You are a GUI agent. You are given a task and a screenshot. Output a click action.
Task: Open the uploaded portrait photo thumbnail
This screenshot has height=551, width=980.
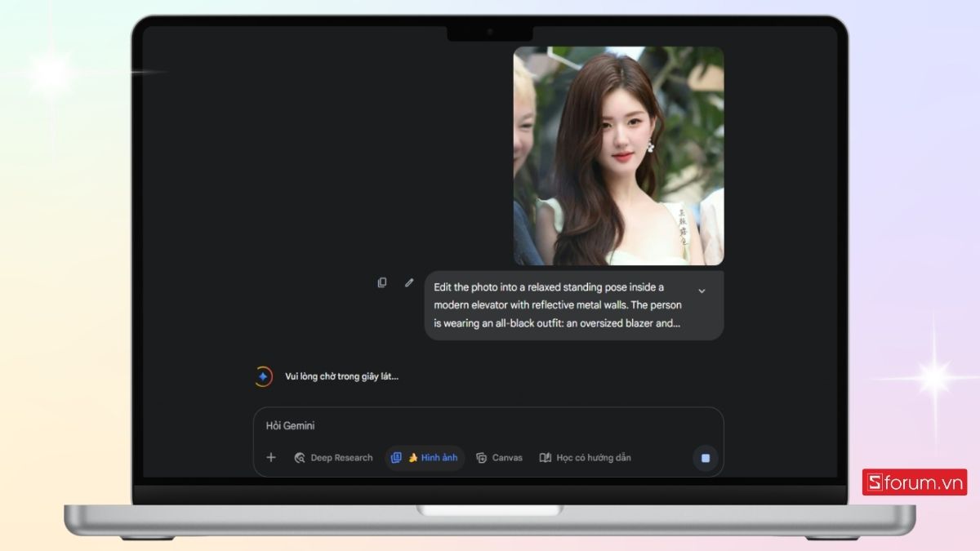pyautogui.click(x=618, y=156)
